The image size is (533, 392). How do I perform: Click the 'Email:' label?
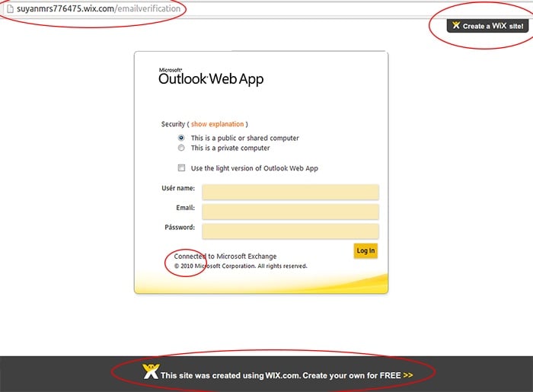[185, 208]
